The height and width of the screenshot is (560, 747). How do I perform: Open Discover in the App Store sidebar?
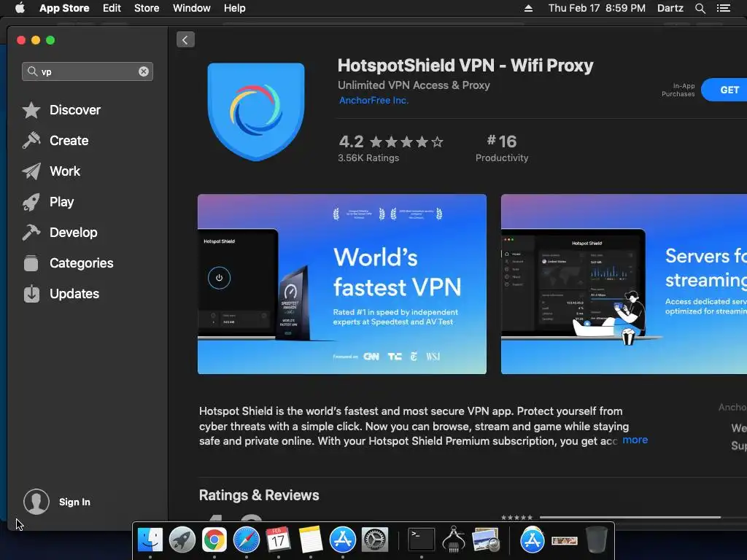(x=61, y=110)
